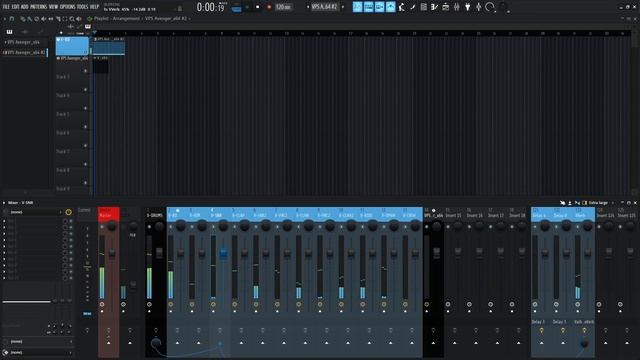Click the red record button
Image resolution: width=640 pixels, height=360 pixels.
269,7
